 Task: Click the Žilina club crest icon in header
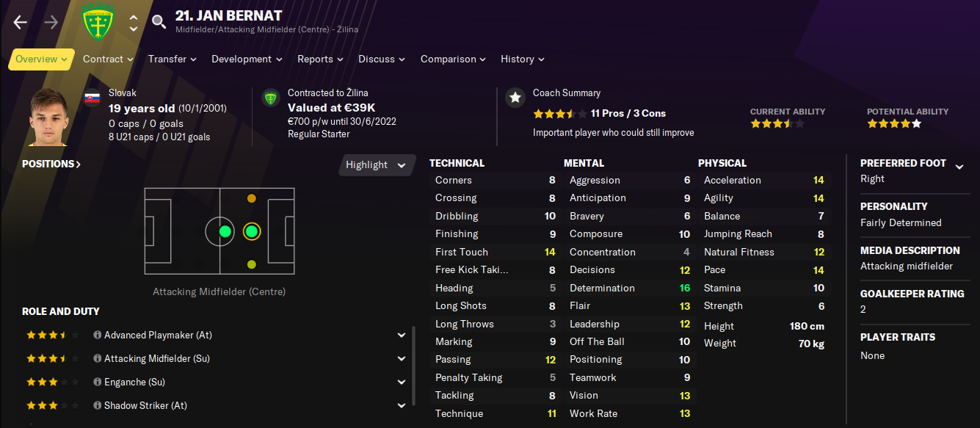click(x=97, y=23)
